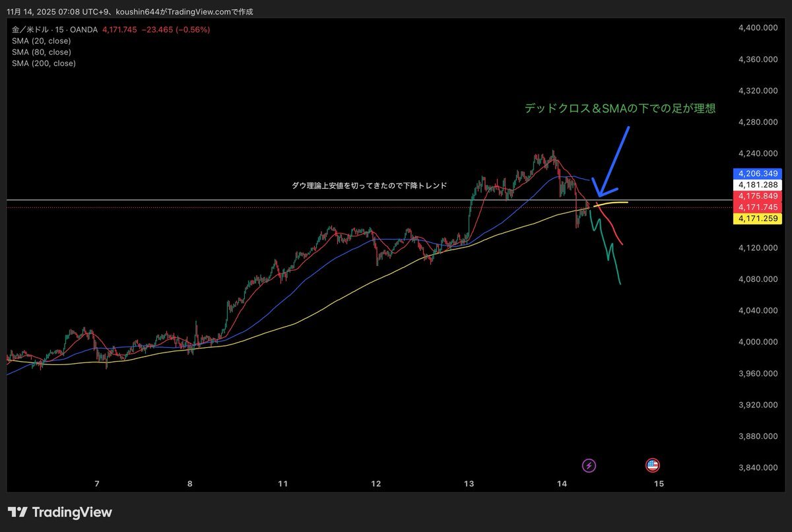Image resolution: width=792 pixels, height=532 pixels.
Task: Click date 15 on the time axis
Action: coord(658,484)
